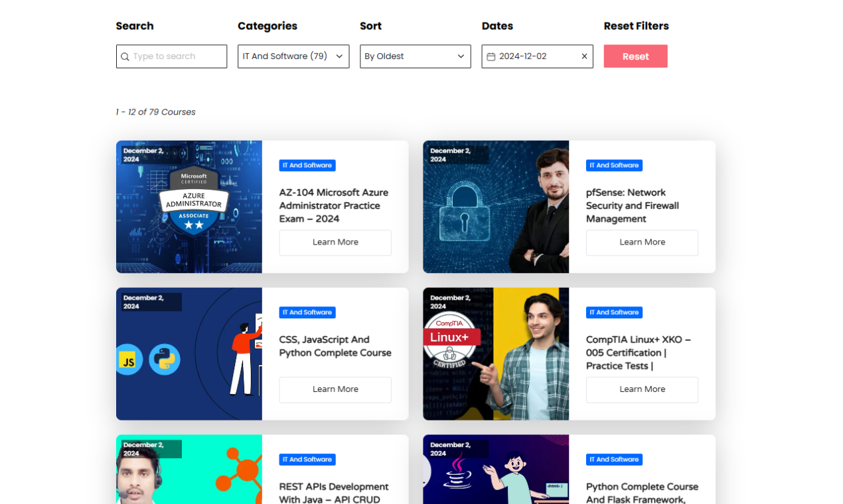This screenshot has width=843, height=504.
Task: Open CompTIA Linux+ XKO-005 course title
Action: point(639,353)
